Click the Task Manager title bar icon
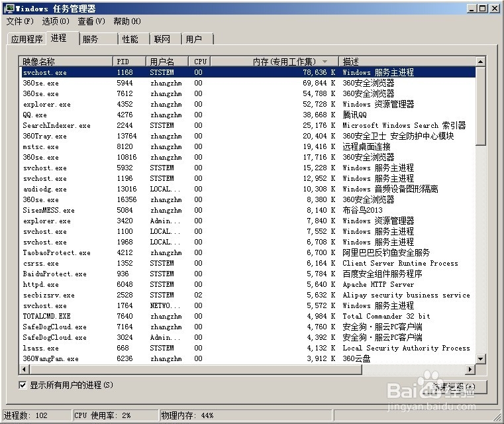The width and height of the screenshot is (504, 424). (10, 9)
